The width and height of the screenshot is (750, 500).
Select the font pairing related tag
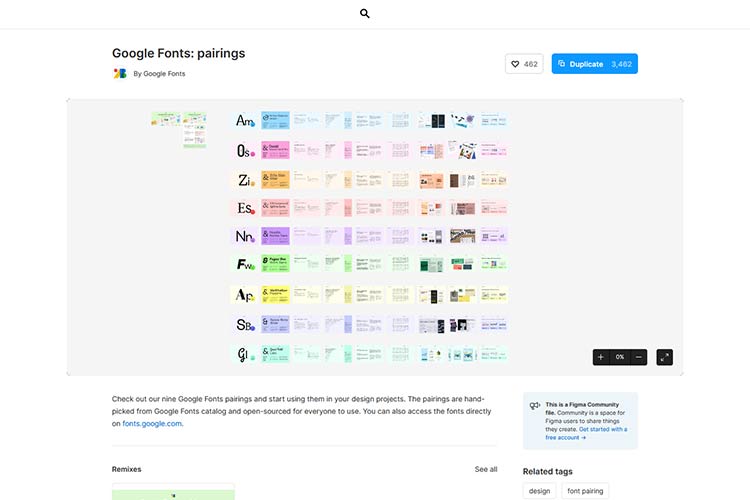coord(583,491)
